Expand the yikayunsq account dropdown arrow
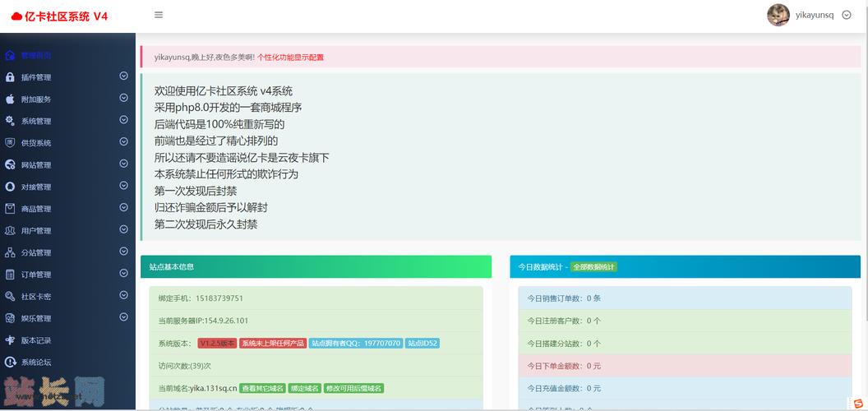 (846, 15)
